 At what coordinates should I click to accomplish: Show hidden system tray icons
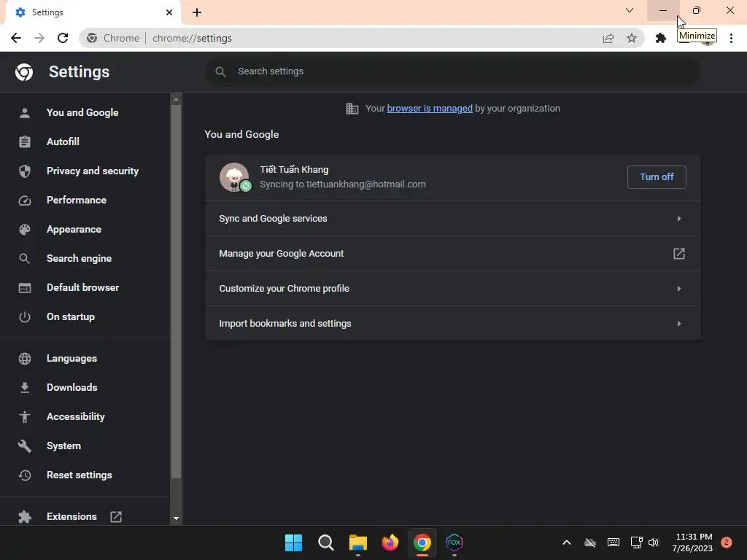pos(566,542)
